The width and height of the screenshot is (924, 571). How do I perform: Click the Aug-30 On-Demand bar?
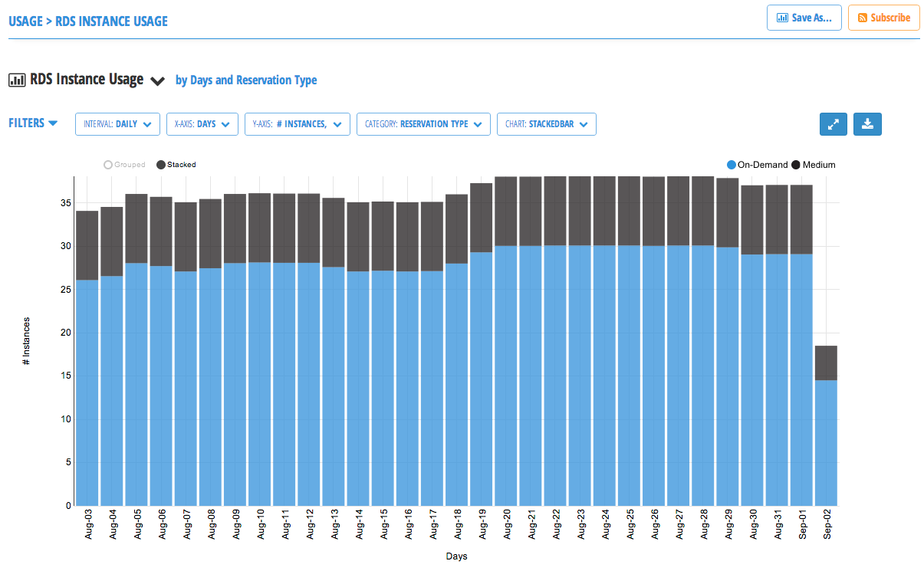click(752, 380)
